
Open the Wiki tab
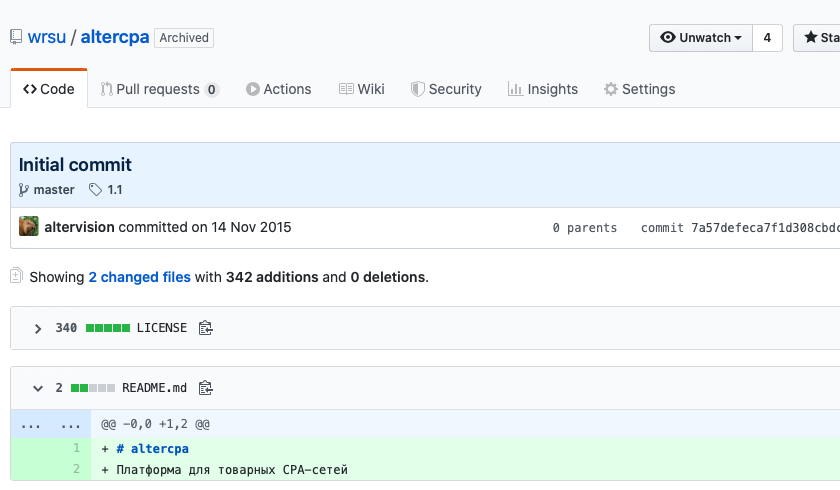(x=362, y=89)
